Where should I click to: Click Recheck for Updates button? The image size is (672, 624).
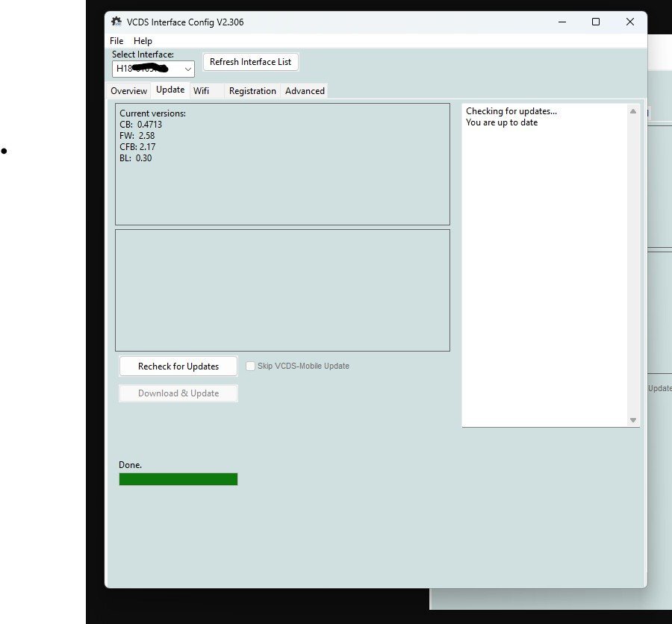click(x=178, y=366)
